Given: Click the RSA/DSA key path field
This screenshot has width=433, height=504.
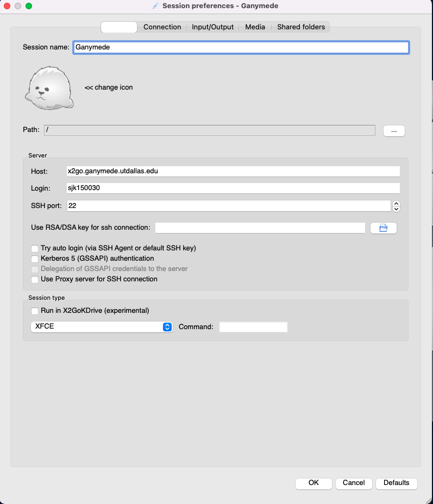Looking at the screenshot, I should pyautogui.click(x=260, y=228).
